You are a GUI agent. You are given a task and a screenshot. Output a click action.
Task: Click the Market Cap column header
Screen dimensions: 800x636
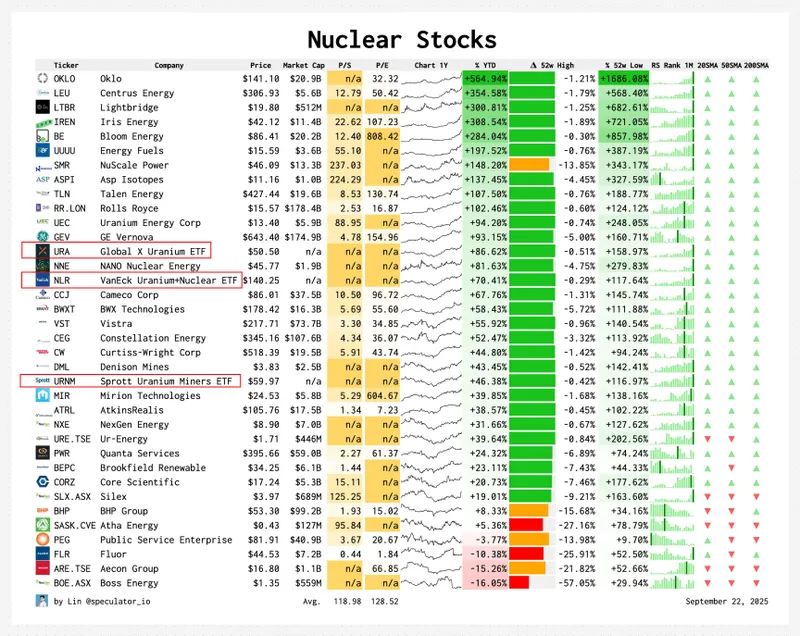(x=304, y=65)
